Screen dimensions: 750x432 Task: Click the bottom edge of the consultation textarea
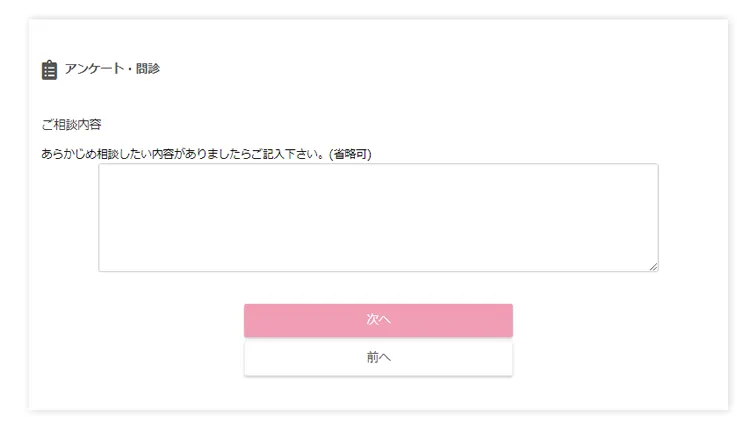378,271
